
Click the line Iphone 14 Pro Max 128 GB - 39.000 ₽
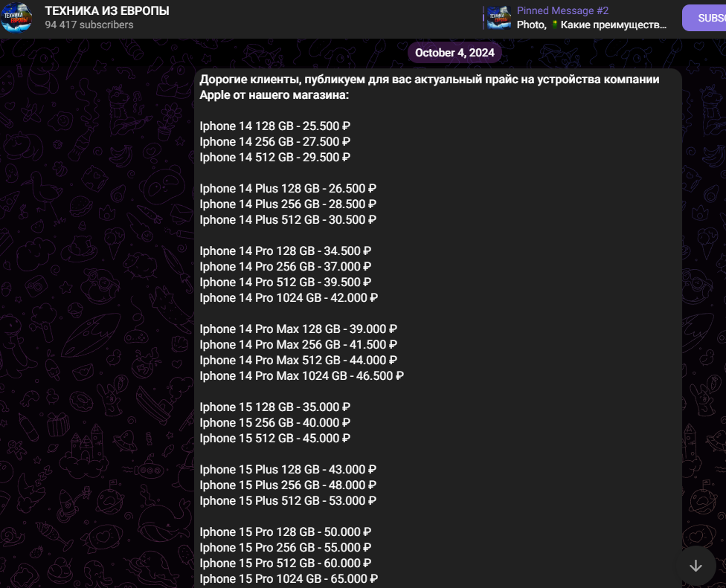[298, 329]
